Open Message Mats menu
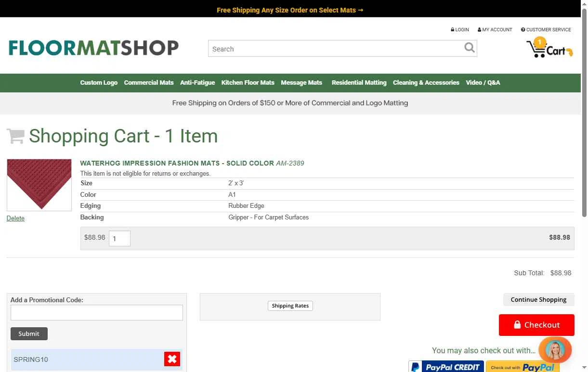 (x=301, y=83)
